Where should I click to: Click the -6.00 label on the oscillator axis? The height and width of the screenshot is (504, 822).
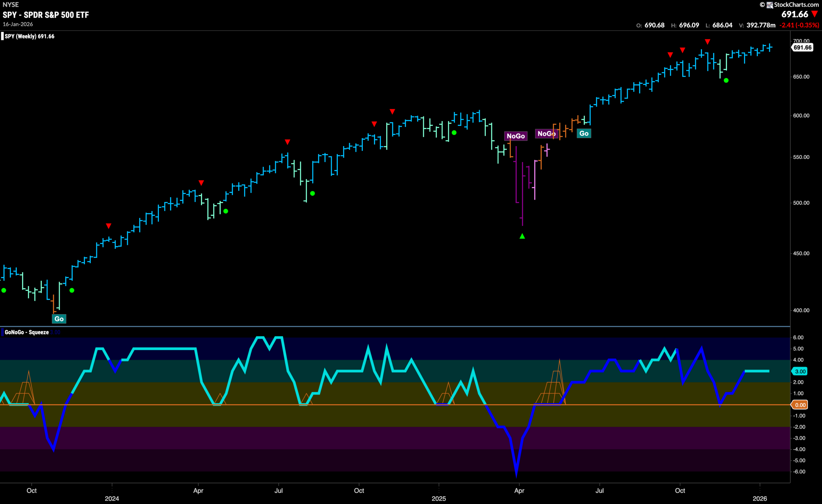coord(799,472)
